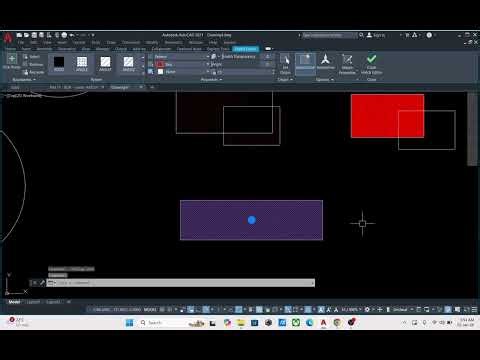Open the AutoCAD application menu logo
Image resolution: width=480 pixels, height=360 pixels.
pyautogui.click(x=8, y=37)
